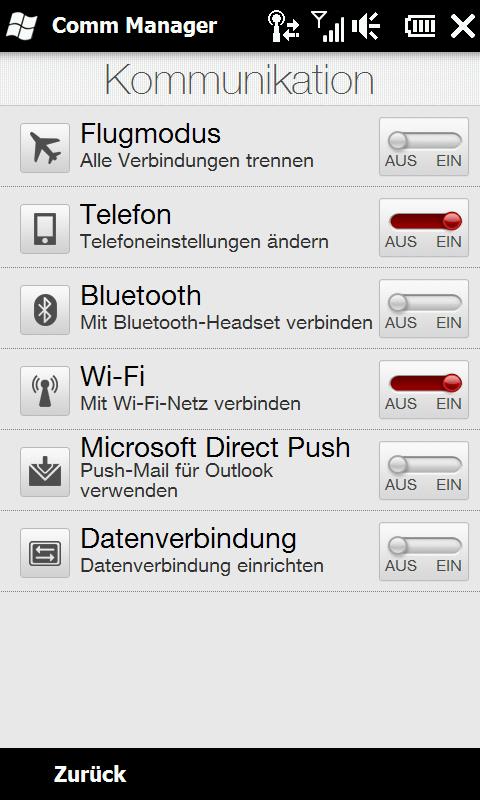This screenshot has height=800, width=480.
Task: Enable the Bluetooth switch
Action: (x=424, y=309)
